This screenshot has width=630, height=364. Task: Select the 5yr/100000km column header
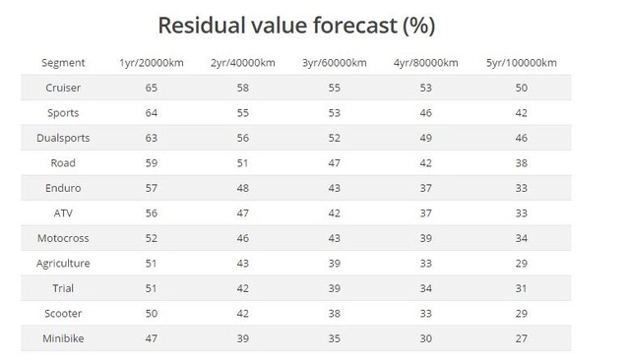point(522,63)
